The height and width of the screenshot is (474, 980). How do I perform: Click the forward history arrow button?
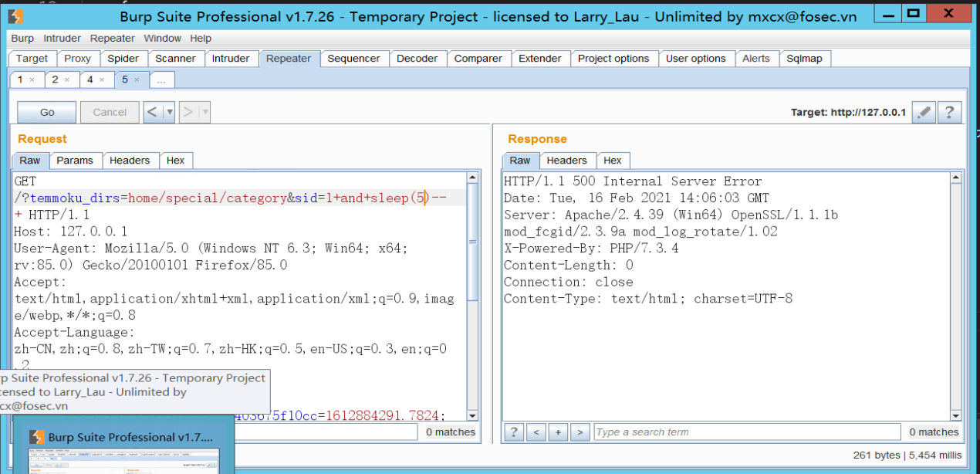coord(188,112)
